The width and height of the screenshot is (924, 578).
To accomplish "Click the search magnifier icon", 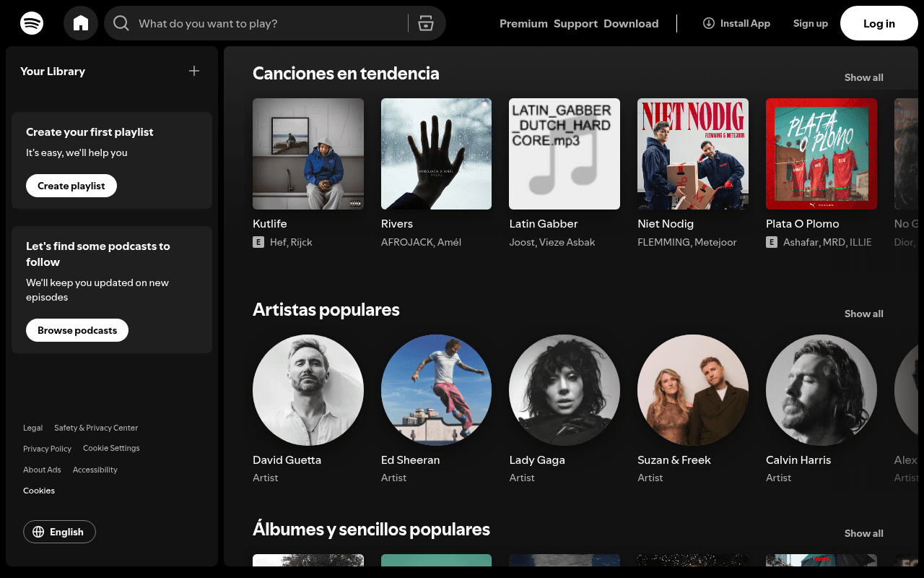I will click(121, 23).
